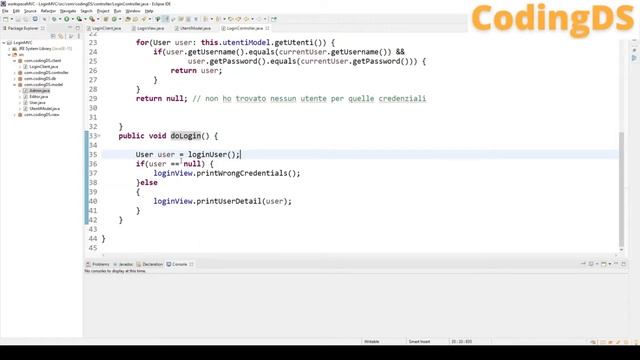
Task: Open the Run launch dropdown arrow
Action: tap(73, 19)
